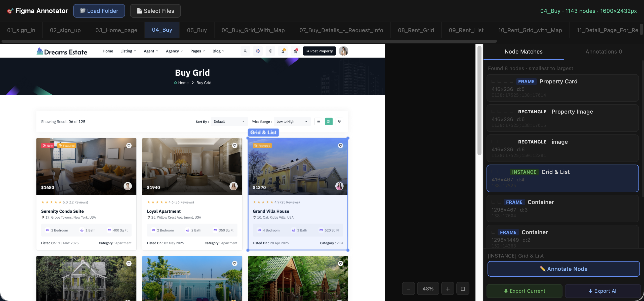Image resolution: width=644 pixels, height=301 pixels.
Task: Click the Export All button
Action: (603, 291)
